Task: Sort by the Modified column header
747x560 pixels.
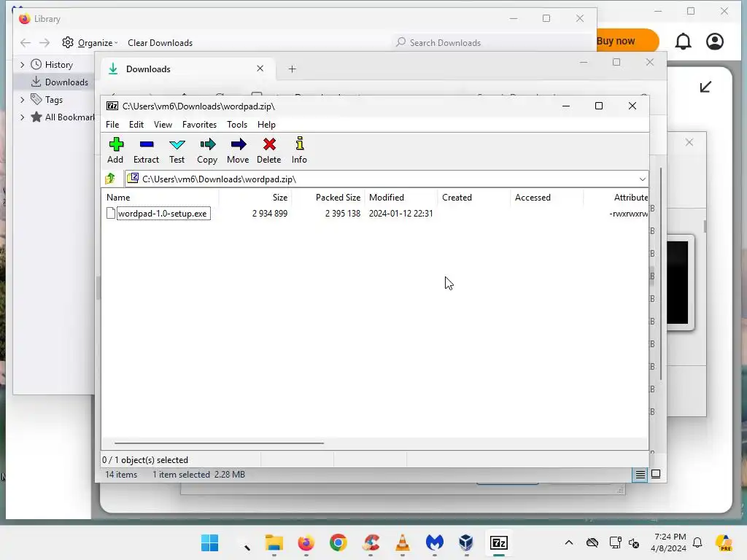Action: pos(401,197)
